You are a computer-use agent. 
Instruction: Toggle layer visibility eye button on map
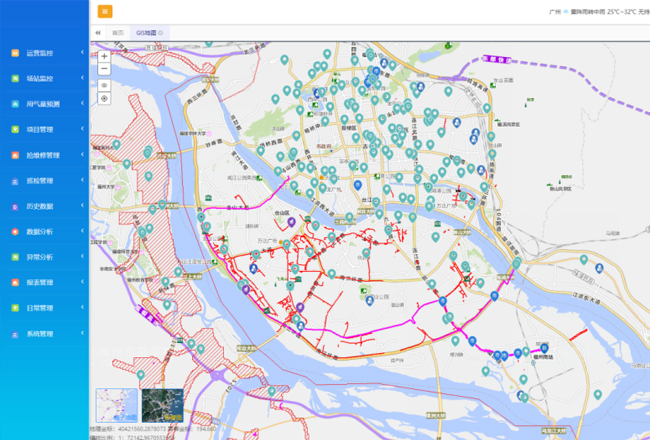pos(104,85)
